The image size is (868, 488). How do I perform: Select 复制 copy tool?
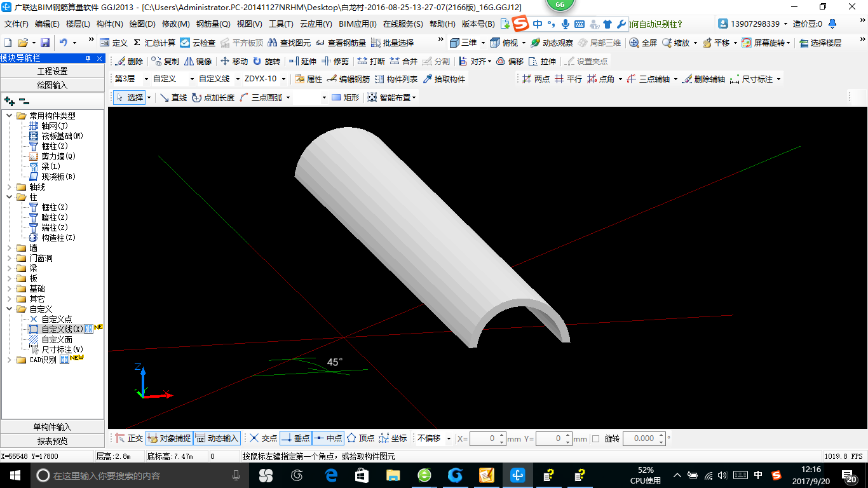coord(165,61)
